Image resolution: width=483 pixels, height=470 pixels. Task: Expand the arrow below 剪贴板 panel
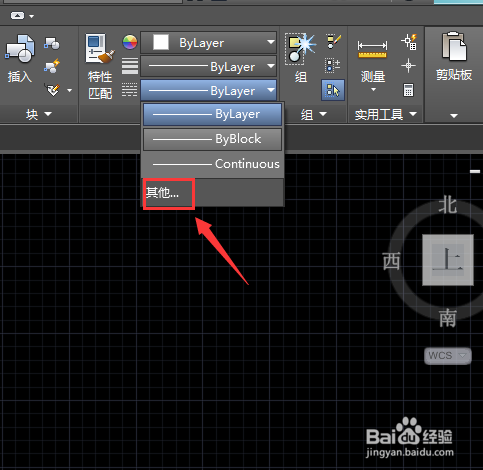pyautogui.click(x=454, y=116)
